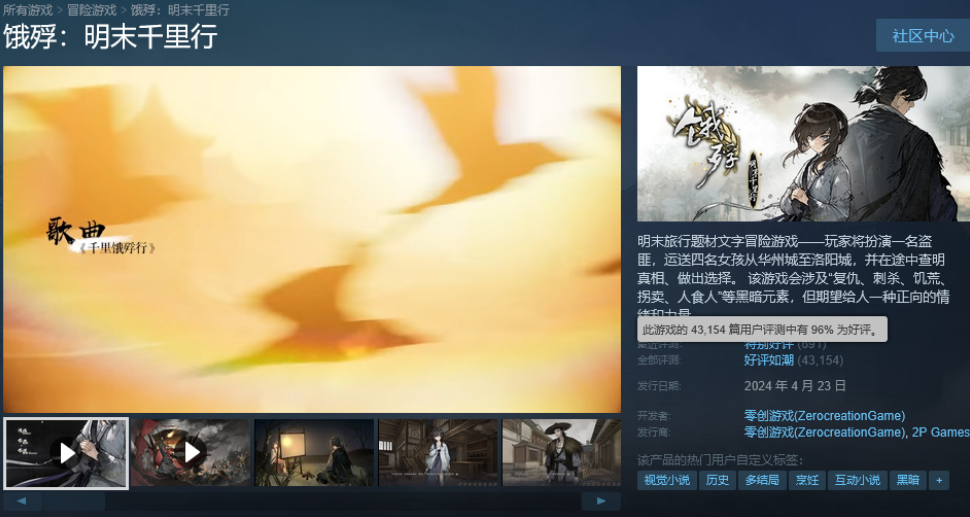
Task: Select the 历史 tag
Action: tap(717, 480)
